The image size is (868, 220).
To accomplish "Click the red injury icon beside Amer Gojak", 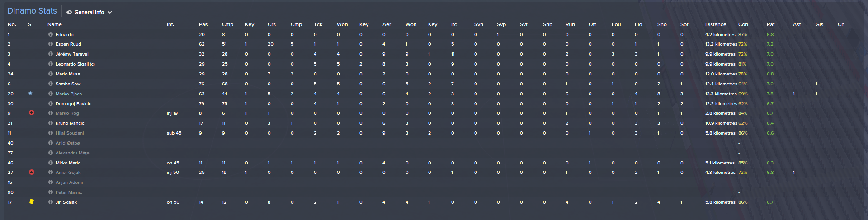I will (x=32, y=172).
